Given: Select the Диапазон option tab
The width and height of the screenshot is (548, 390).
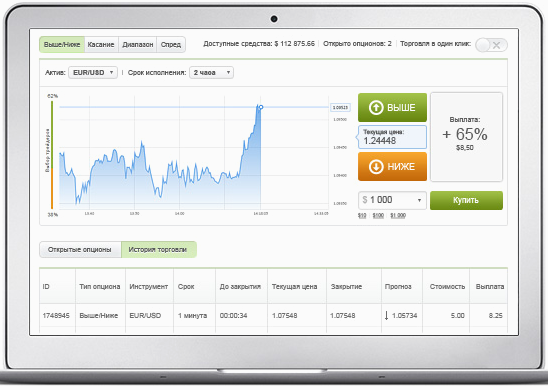Looking at the screenshot, I should pyautogui.click(x=138, y=45).
